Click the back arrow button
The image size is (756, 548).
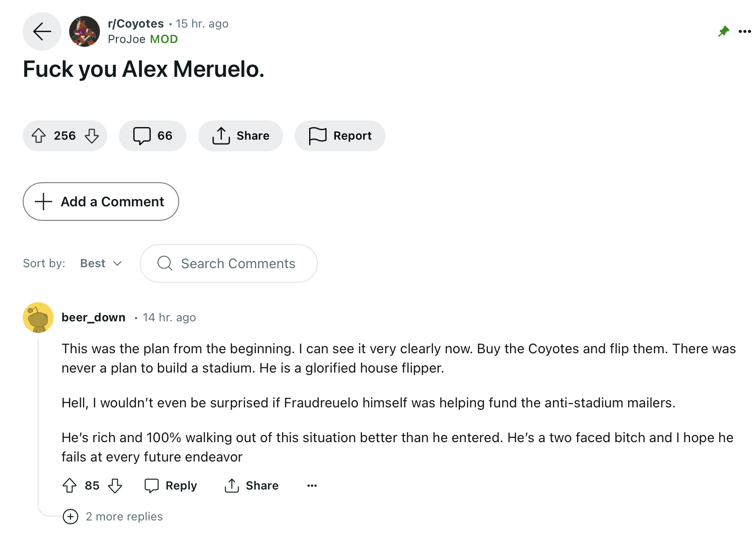pyautogui.click(x=42, y=31)
